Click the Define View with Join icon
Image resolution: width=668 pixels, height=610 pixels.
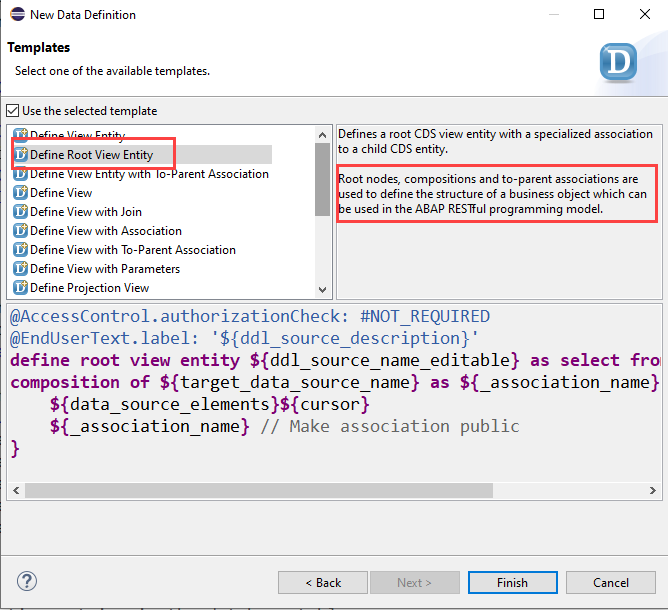click(20, 212)
